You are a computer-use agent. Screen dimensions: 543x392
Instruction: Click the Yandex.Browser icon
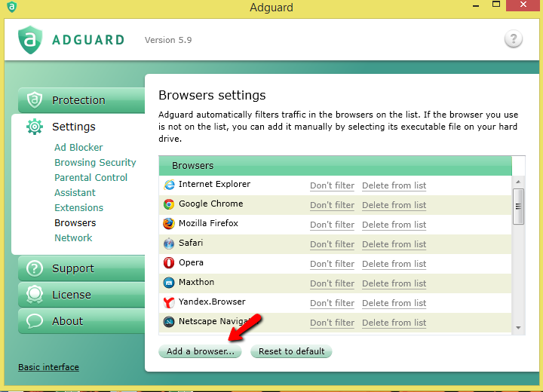169,302
